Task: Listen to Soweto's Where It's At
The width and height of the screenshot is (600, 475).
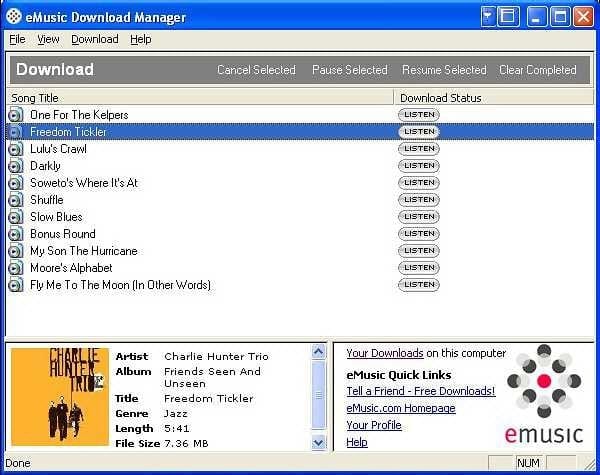Action: [x=419, y=183]
